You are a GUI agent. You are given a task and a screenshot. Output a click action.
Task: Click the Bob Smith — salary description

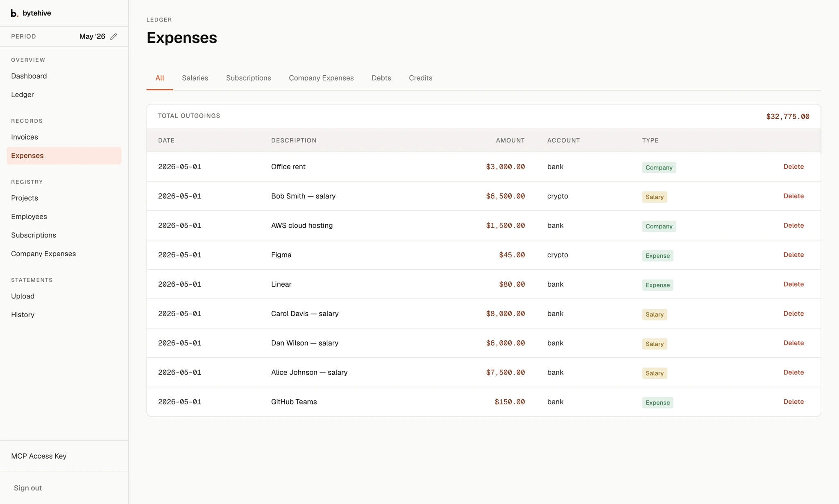(303, 196)
